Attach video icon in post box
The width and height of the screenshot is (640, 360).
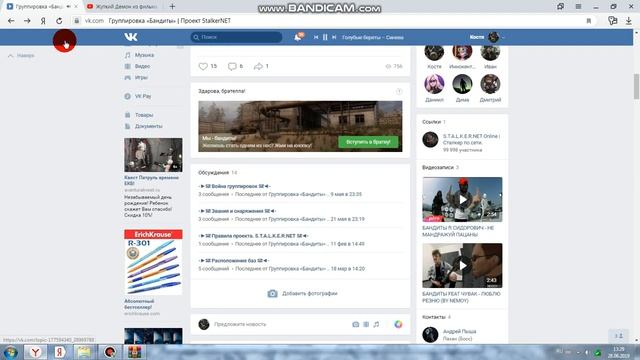point(366,324)
